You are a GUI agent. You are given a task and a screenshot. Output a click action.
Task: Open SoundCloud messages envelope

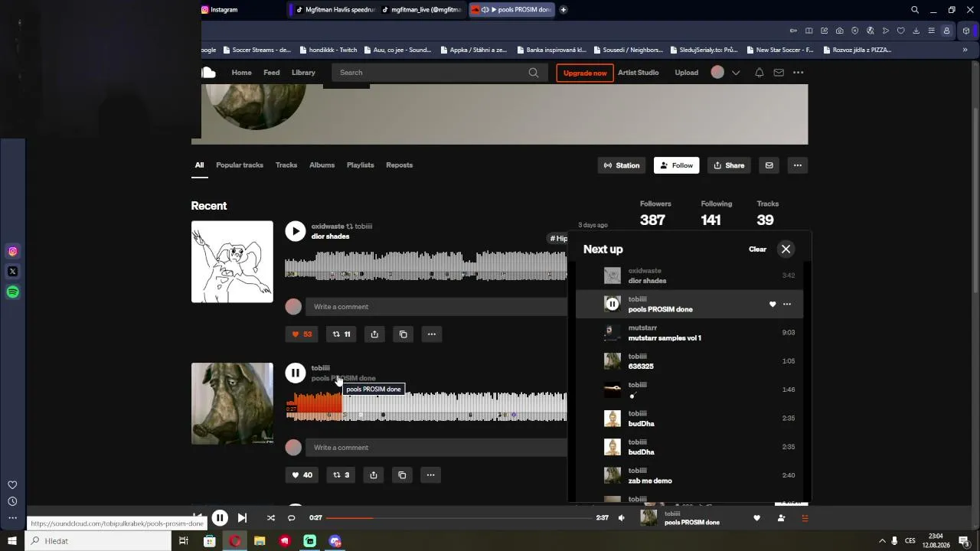click(x=779, y=73)
